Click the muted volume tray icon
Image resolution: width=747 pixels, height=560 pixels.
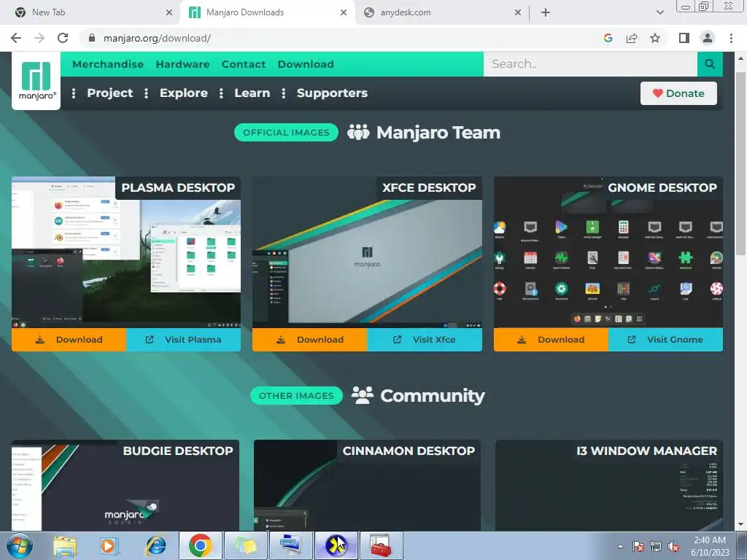tap(673, 546)
